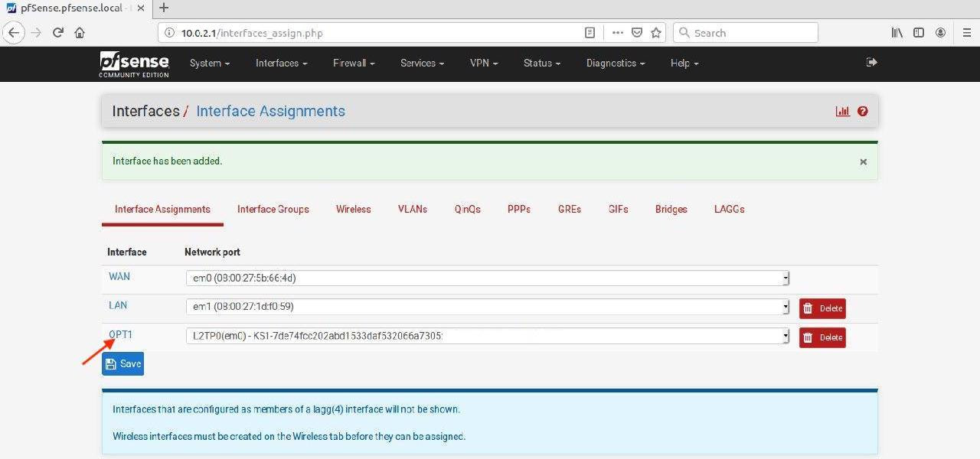Switch to the VLANs tab
980x459 pixels.
click(x=412, y=210)
